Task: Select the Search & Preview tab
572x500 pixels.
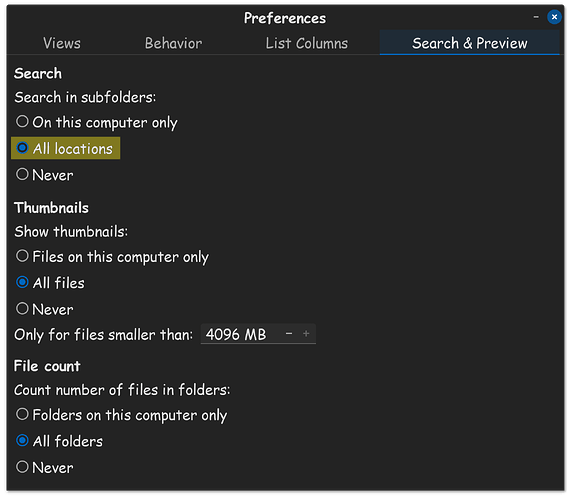Action: pos(469,43)
